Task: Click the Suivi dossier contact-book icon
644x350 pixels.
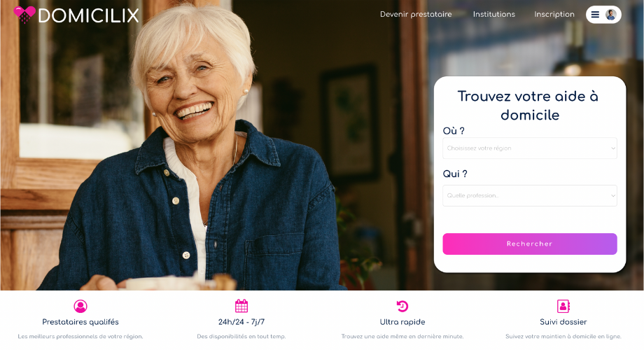Action: coord(563,306)
